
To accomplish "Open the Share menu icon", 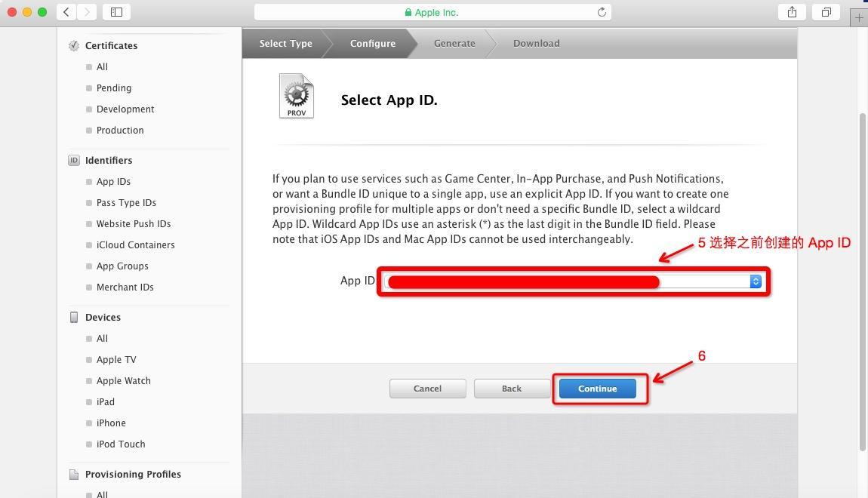I will [793, 11].
